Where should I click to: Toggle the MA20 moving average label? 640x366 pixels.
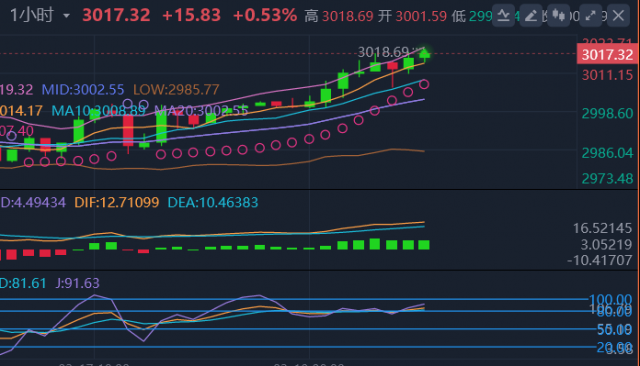pos(201,111)
